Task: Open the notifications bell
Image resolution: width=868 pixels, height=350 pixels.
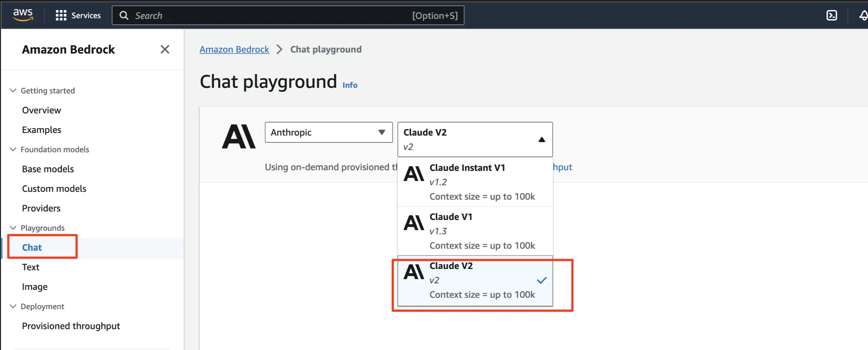Action: click(x=863, y=15)
